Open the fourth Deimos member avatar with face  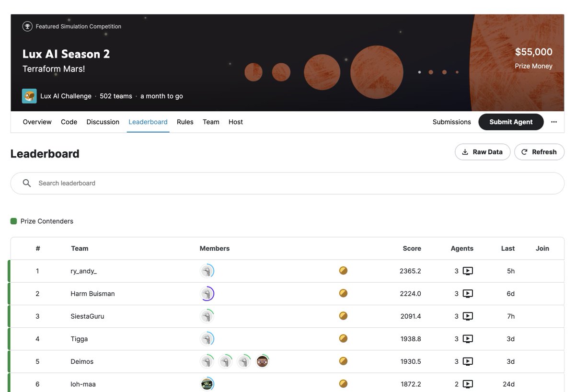tap(262, 361)
